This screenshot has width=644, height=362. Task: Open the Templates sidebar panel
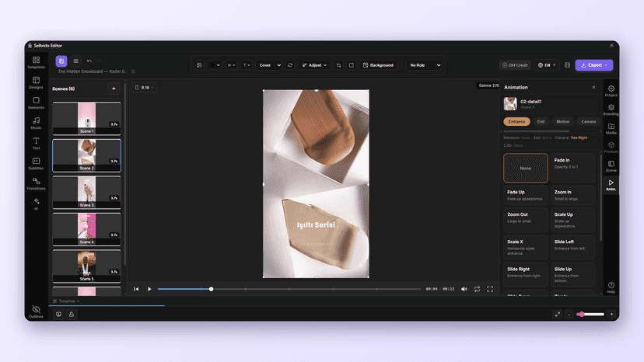click(36, 62)
